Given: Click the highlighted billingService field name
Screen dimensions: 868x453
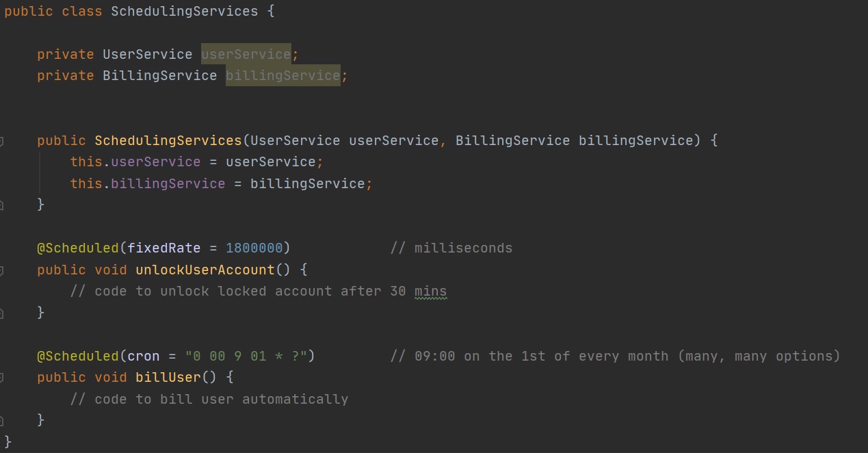Looking at the screenshot, I should click(x=282, y=75).
